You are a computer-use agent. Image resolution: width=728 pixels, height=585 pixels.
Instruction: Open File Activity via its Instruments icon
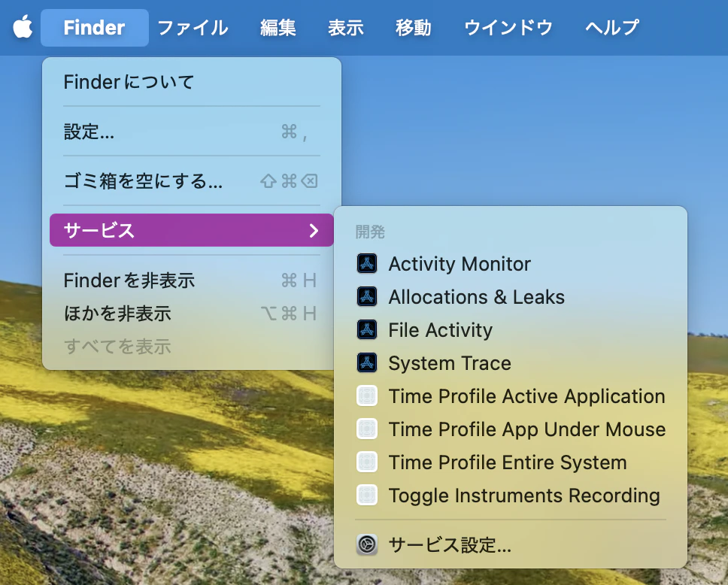[x=367, y=329]
